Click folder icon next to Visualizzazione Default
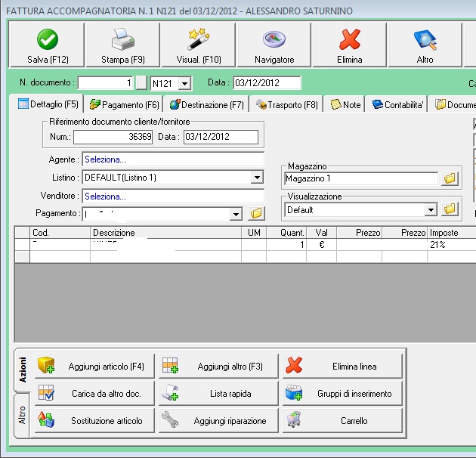Image resolution: width=476 pixels, height=458 pixels. pyautogui.click(x=450, y=209)
